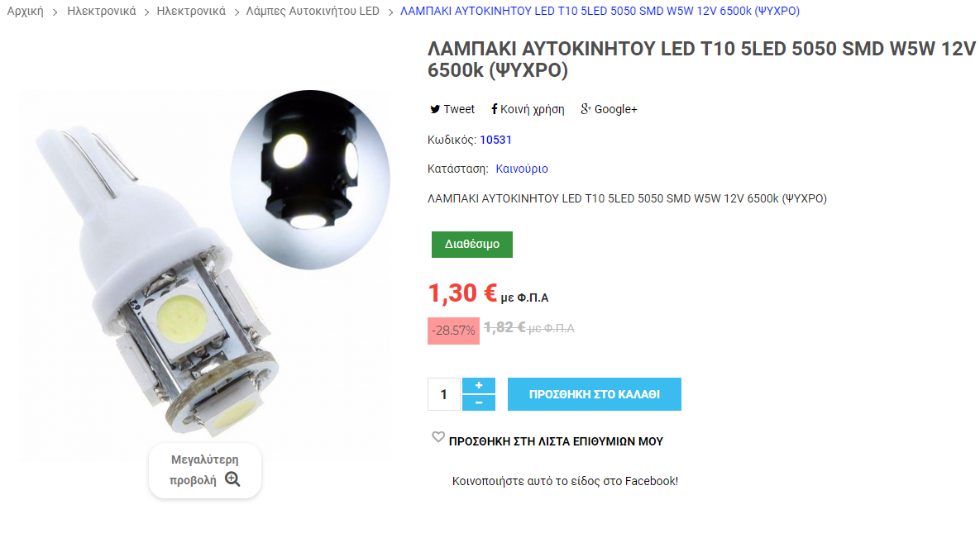The image size is (980, 538).
Task: Click the main LED bulb product image
Action: (205, 275)
